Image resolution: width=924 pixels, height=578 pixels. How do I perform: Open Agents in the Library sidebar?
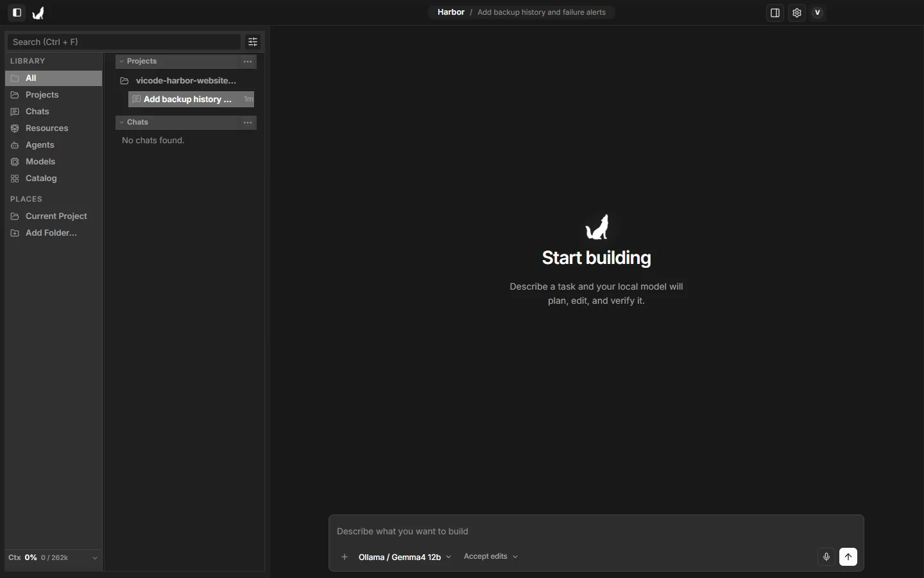54,145
